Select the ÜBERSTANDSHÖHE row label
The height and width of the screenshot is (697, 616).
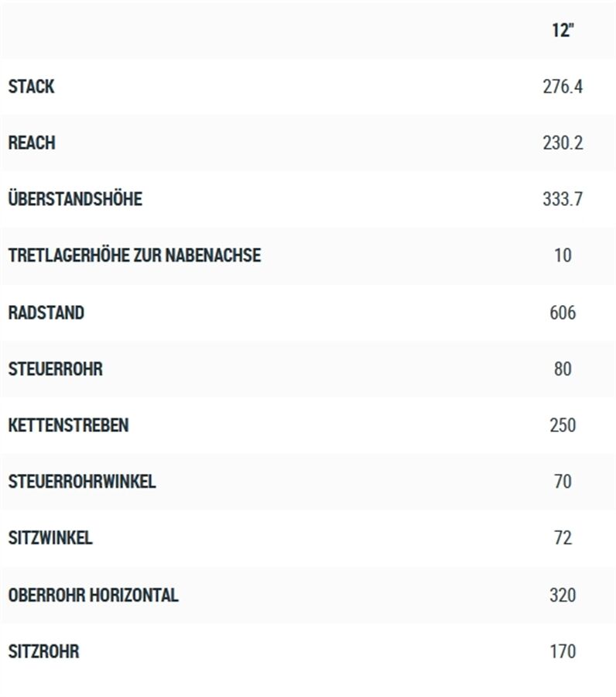[x=76, y=198]
